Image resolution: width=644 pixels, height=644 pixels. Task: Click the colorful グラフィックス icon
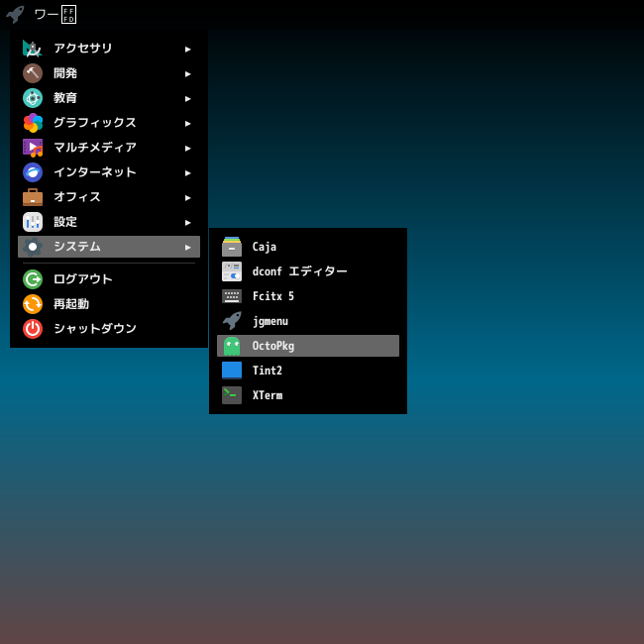[x=33, y=123]
